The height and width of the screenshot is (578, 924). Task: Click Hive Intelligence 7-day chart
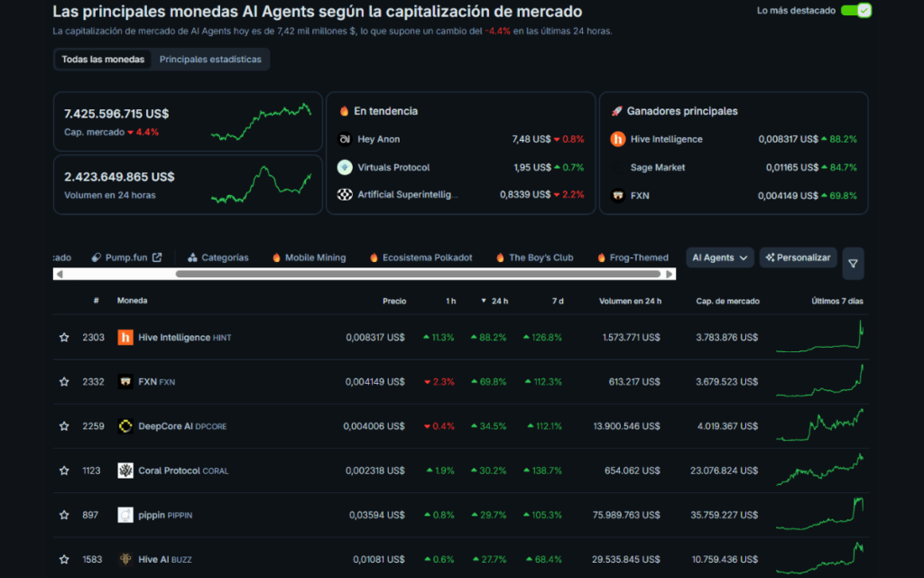tap(819, 336)
